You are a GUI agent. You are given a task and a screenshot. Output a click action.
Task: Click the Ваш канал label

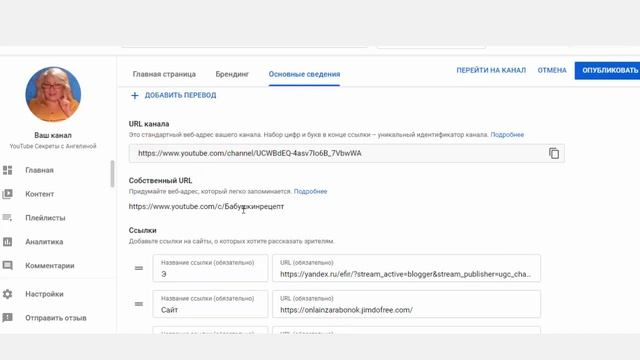(x=53, y=135)
